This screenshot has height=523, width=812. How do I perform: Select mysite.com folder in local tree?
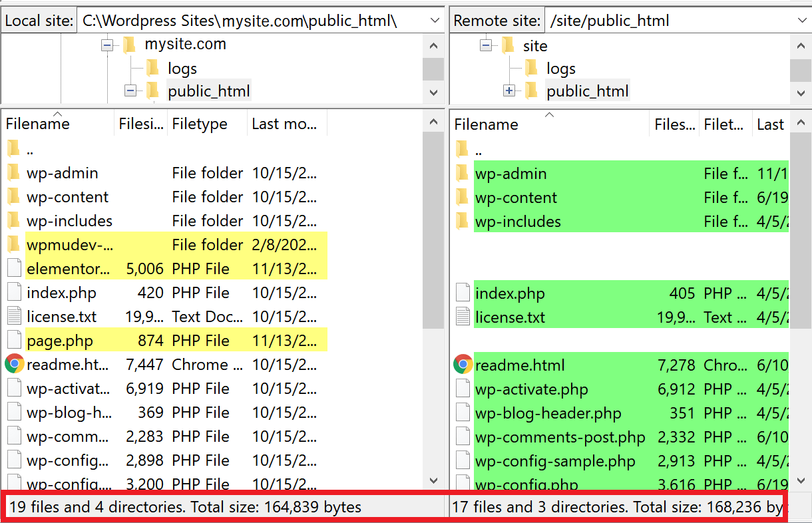pos(186,45)
